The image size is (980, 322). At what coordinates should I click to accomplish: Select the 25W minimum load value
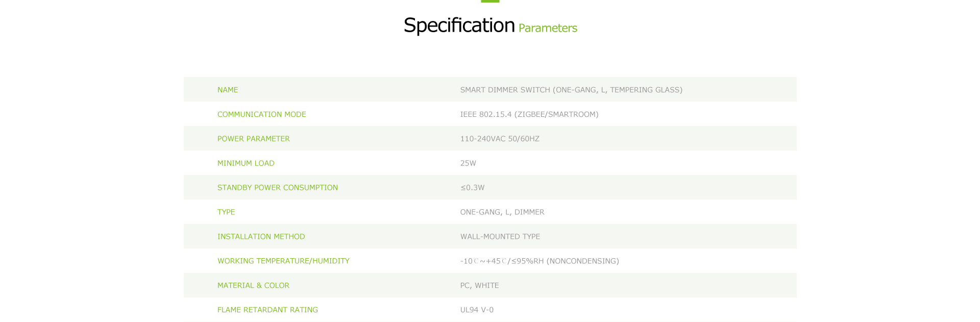coord(468,163)
